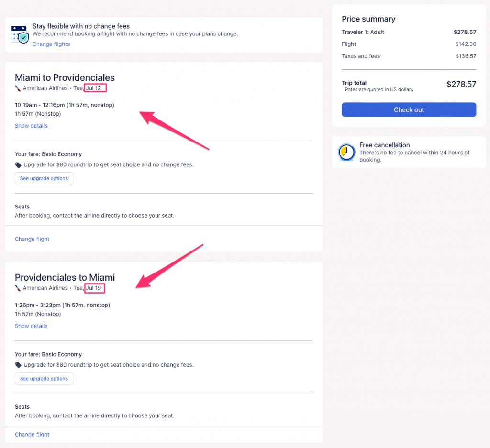Screen dimensions: 490x448
Task: Click the price tag icon in return fare
Action: click(x=18, y=365)
